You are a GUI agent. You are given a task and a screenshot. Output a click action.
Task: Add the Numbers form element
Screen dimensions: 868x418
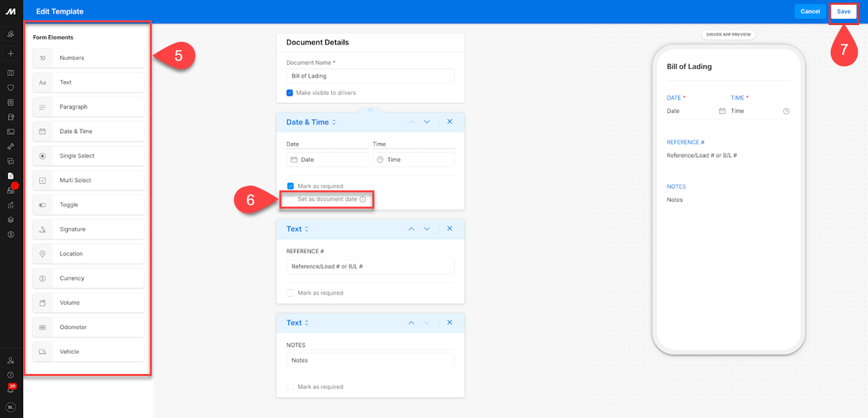coord(88,58)
